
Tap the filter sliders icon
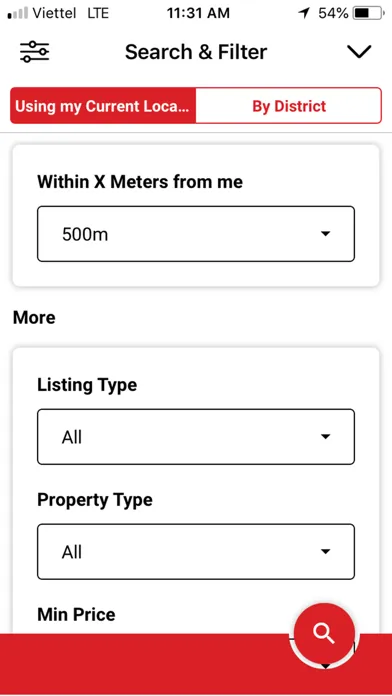pos(35,52)
